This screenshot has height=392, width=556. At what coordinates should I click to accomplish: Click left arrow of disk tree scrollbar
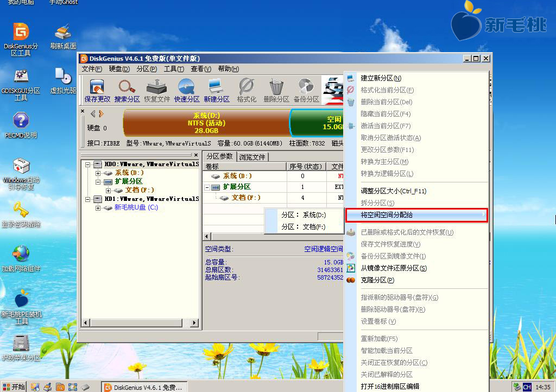[85, 323]
